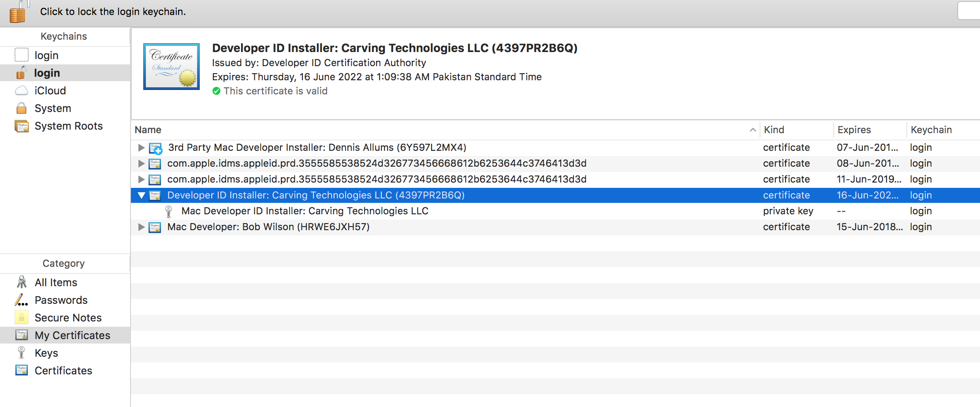Expand Mac Developer: Bob Wilson certificate

pos(141,227)
